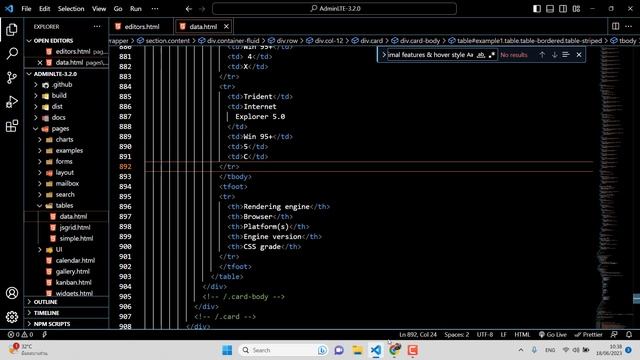This screenshot has height=360, width=640.
Task: Open the Search view in activity bar
Action: point(12,53)
